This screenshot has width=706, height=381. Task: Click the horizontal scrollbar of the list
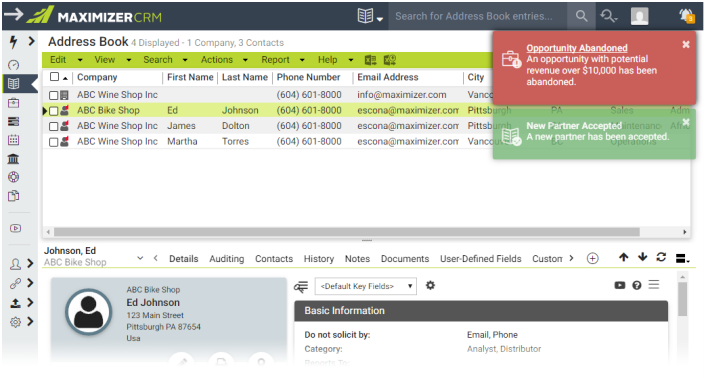347,232
